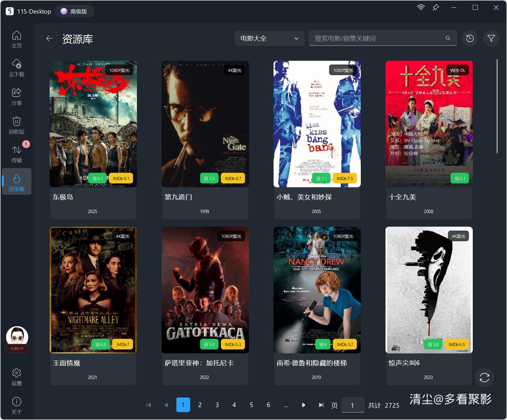Click the page number input box
The image size is (507, 420).
coord(353,405)
